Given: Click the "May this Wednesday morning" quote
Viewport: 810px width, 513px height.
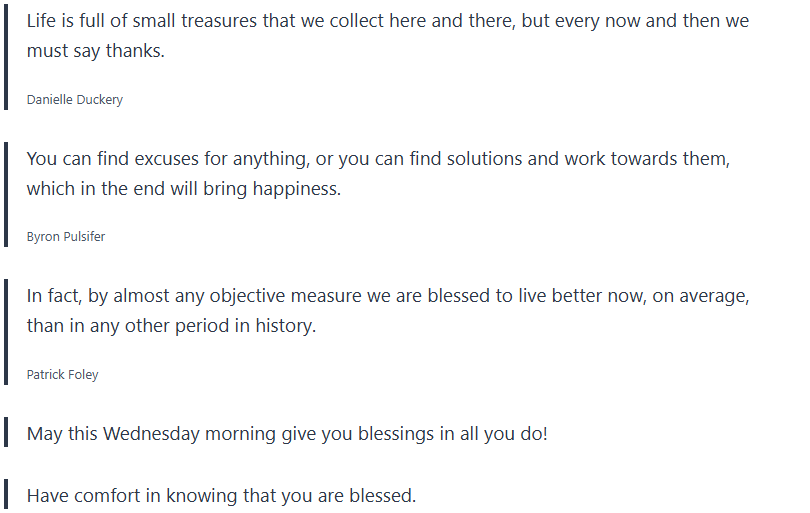Looking at the screenshot, I should coord(287,434).
